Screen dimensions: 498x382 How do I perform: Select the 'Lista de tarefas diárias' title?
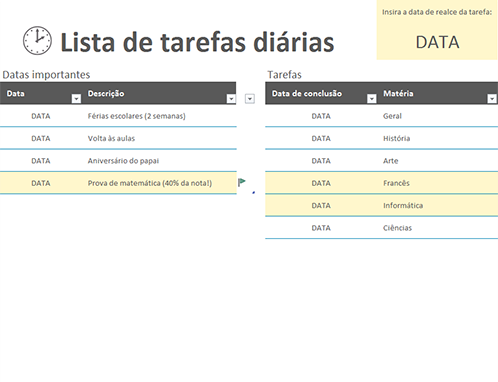(x=197, y=42)
